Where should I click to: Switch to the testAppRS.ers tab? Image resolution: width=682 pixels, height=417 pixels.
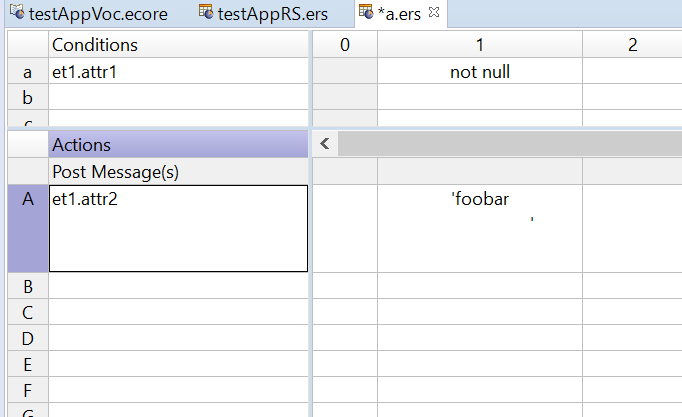264,14
